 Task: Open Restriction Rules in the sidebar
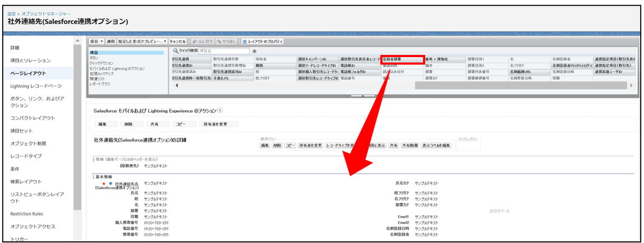[x=27, y=213]
